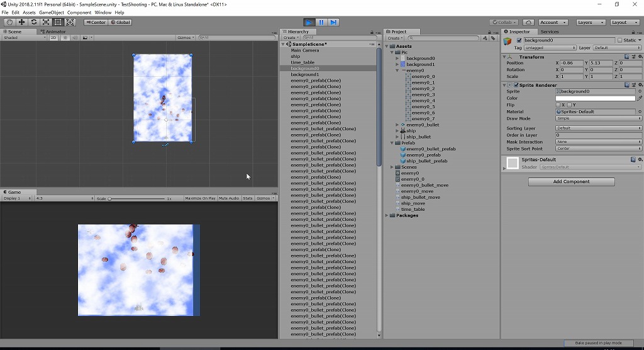The height and width of the screenshot is (350, 644).
Task: Select the Rect Transform tool
Action: [x=58, y=22]
